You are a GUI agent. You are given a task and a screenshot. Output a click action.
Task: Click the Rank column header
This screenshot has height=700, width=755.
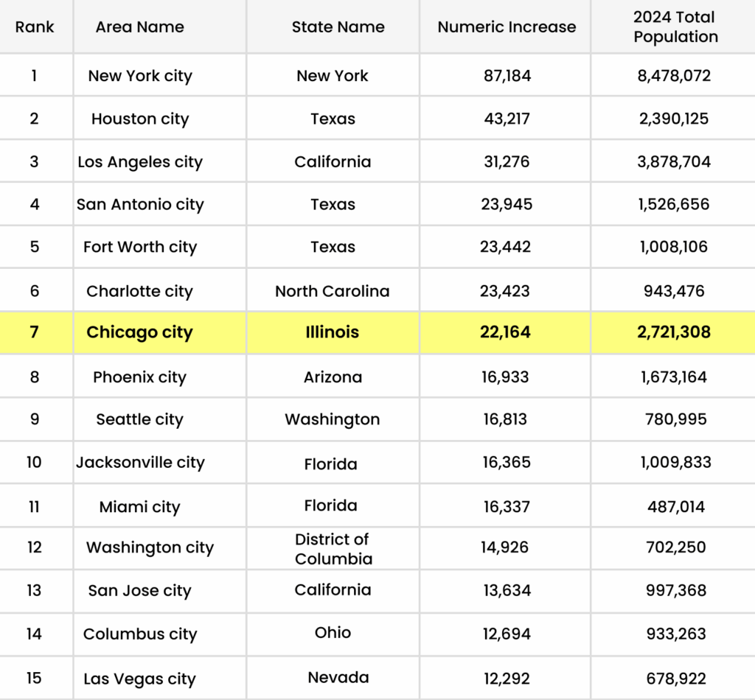pos(35,27)
